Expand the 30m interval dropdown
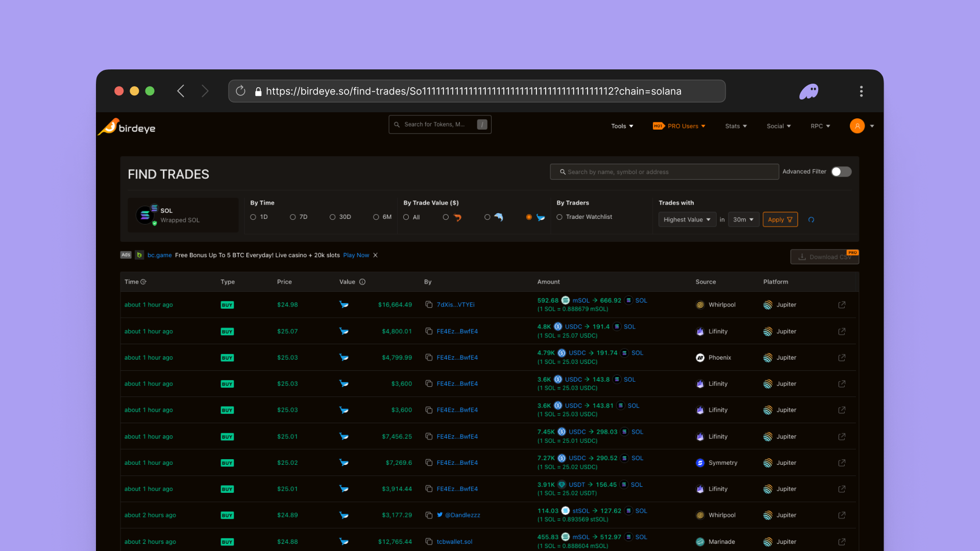 click(x=743, y=219)
